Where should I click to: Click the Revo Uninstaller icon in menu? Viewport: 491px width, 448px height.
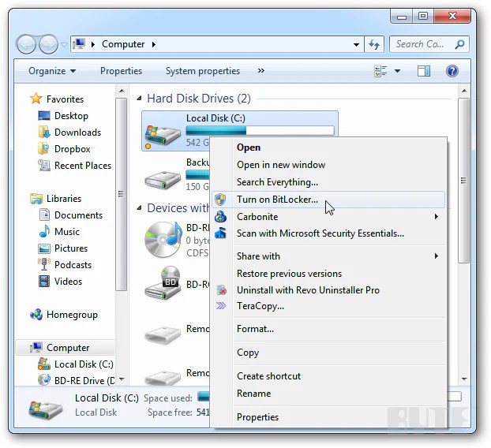coord(221,290)
